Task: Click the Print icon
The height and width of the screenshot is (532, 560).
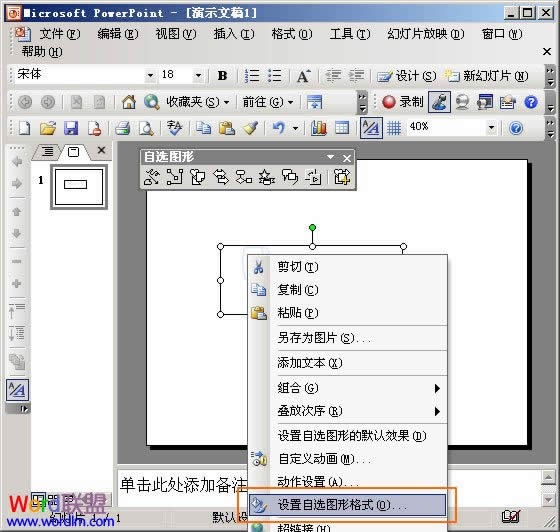Action: pos(122,128)
